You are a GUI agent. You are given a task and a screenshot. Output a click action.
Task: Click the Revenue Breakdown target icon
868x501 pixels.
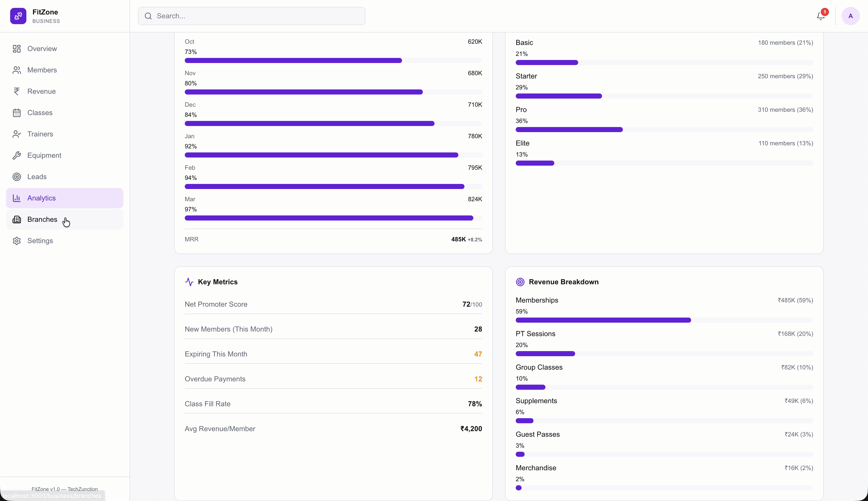point(520,281)
